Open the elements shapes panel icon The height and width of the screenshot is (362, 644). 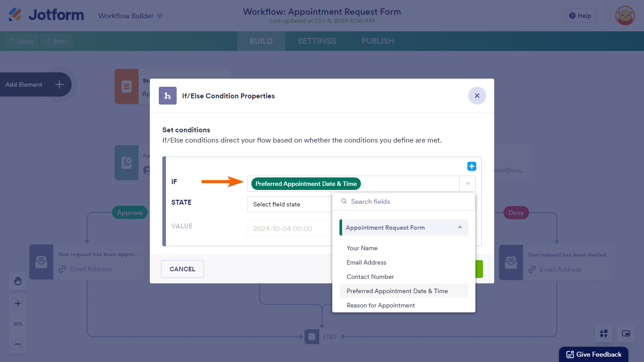pyautogui.click(x=604, y=333)
